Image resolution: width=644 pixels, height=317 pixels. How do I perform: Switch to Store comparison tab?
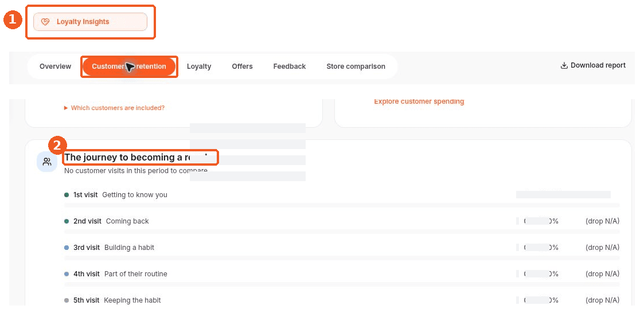356,66
